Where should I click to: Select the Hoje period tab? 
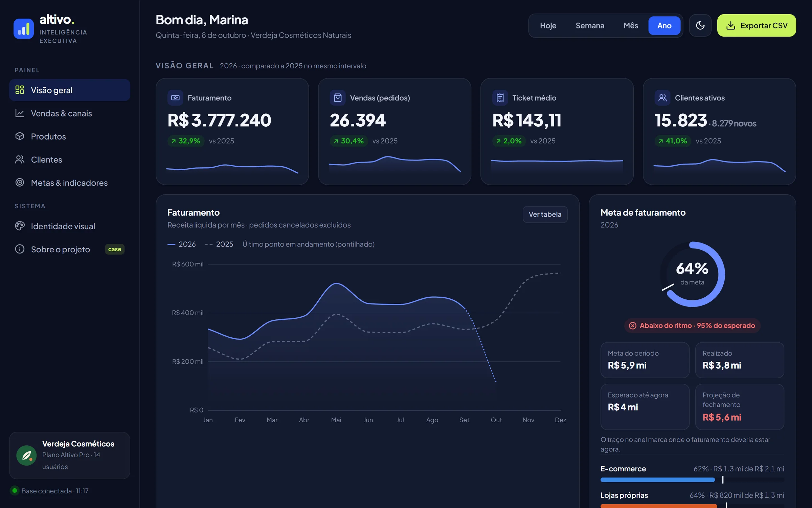pos(548,26)
